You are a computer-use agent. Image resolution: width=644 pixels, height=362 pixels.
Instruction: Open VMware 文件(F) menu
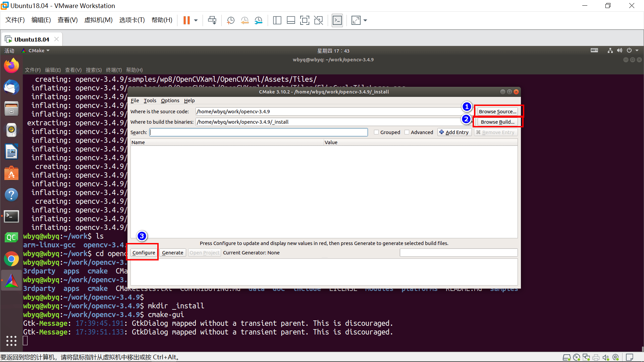15,20
